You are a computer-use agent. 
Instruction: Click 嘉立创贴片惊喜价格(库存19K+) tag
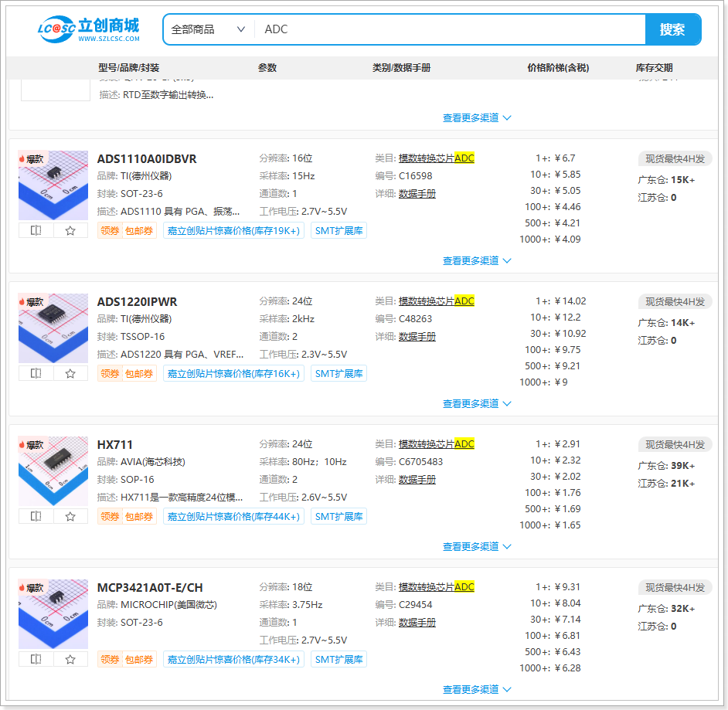[233, 231]
